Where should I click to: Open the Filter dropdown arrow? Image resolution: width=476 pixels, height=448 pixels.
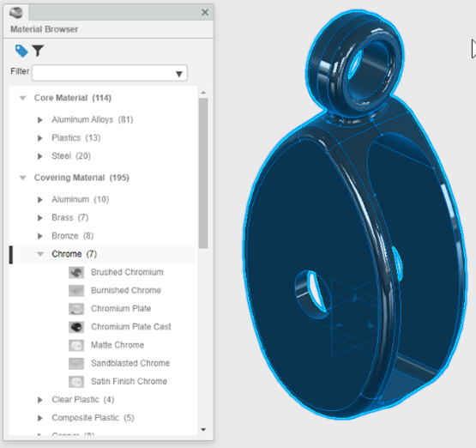pyautogui.click(x=179, y=74)
